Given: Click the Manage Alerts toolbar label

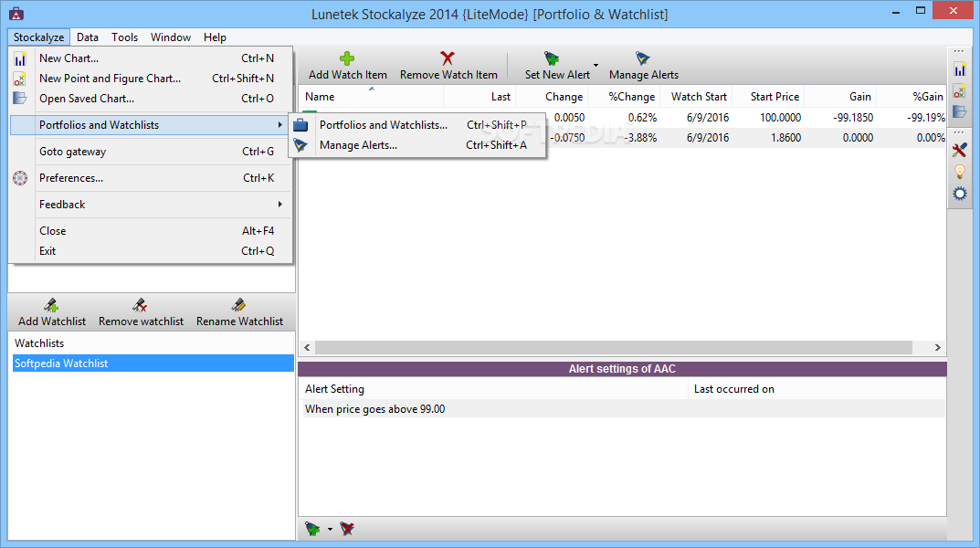Looking at the screenshot, I should click(644, 75).
